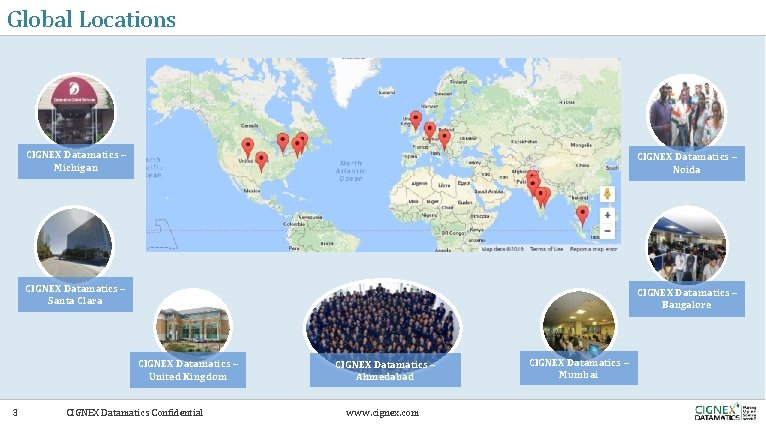Click the map pin over the United Kingdom
The height and width of the screenshot is (425, 766).
[416, 121]
